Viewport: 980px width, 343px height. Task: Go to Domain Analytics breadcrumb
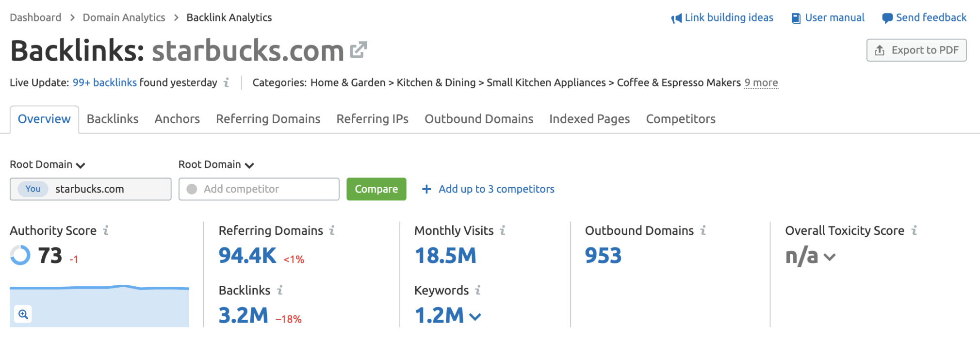click(124, 17)
